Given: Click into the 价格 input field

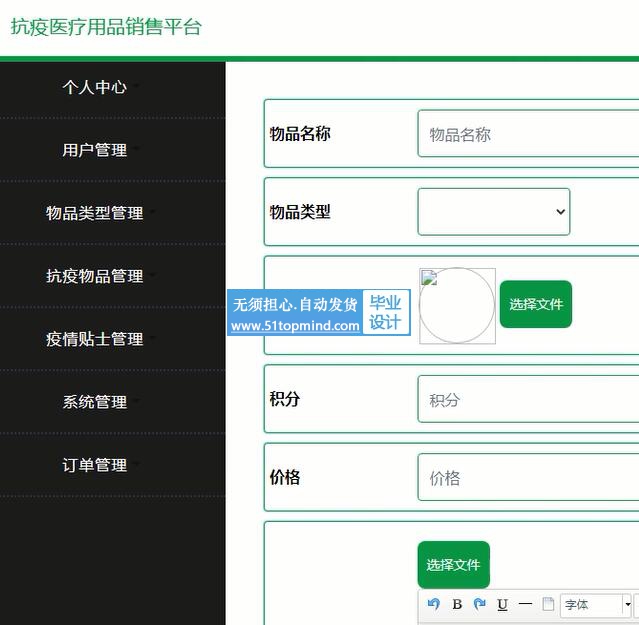Looking at the screenshot, I should (x=528, y=478).
